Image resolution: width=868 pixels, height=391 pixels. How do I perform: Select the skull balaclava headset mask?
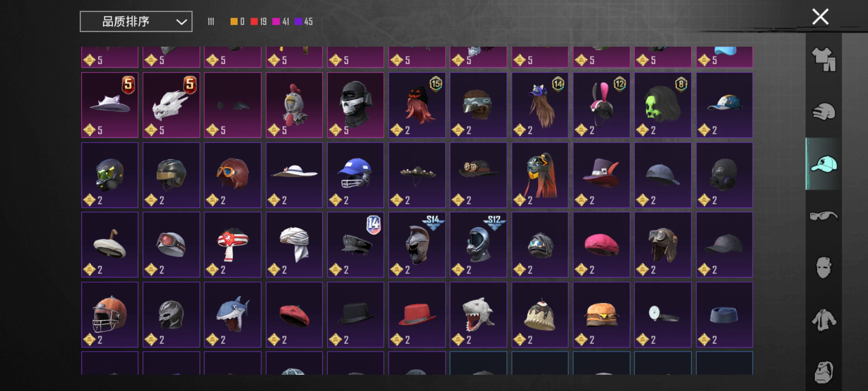click(356, 105)
